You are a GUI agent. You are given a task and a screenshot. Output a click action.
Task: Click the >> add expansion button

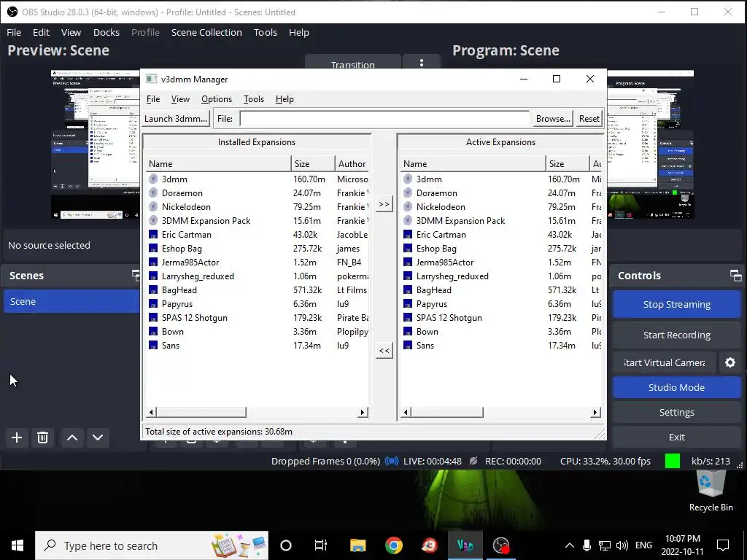(x=384, y=204)
